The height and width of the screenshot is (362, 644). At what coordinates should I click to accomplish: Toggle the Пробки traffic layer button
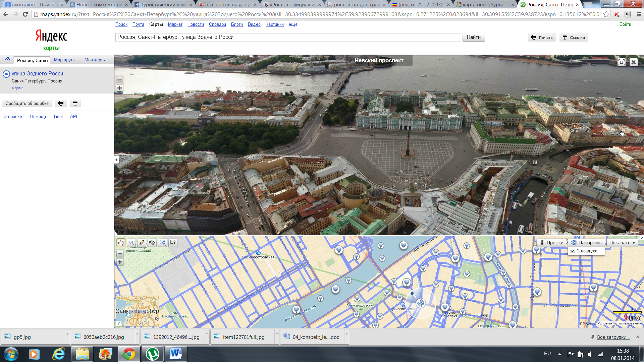[551, 243]
